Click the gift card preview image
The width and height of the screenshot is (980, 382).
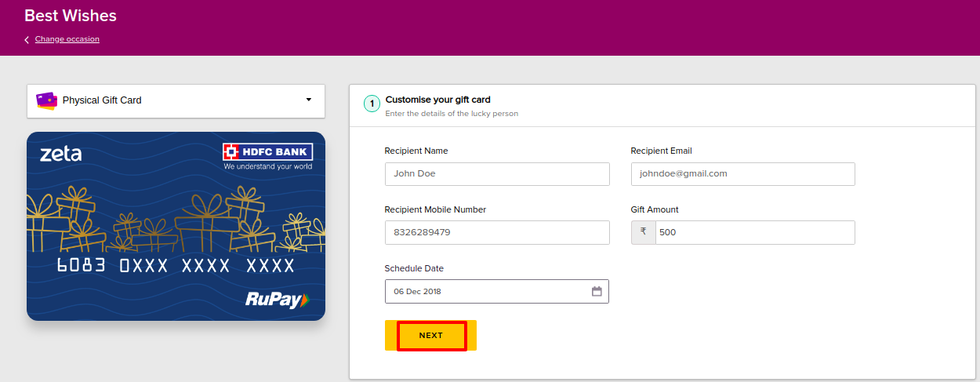pos(176,226)
